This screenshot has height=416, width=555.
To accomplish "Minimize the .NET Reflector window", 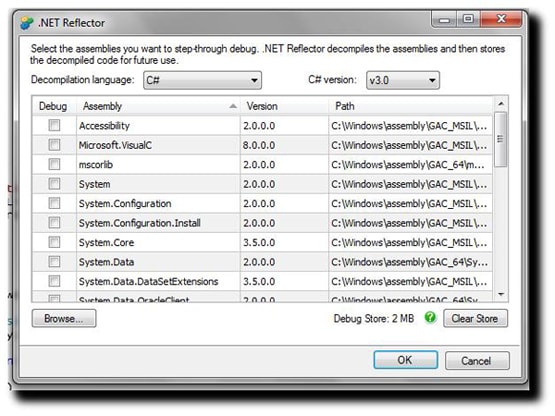I will click(x=444, y=19).
